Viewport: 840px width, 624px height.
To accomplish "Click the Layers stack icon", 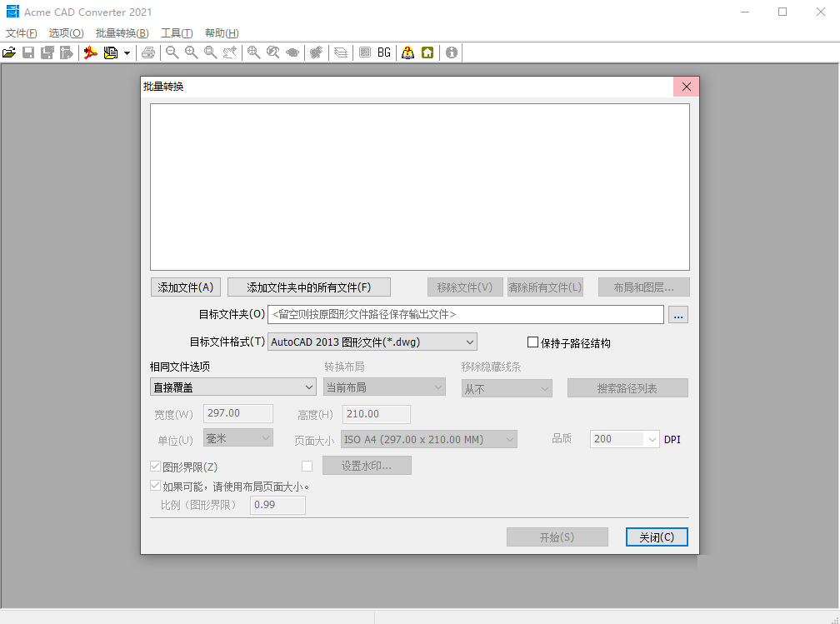I will point(341,52).
